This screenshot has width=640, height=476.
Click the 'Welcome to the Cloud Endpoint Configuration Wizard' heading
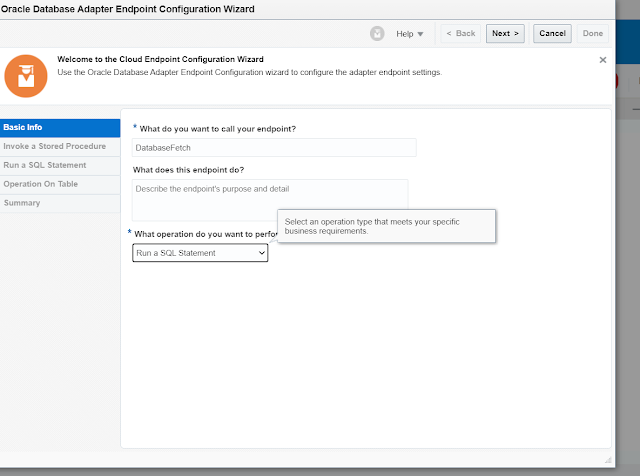click(160, 59)
